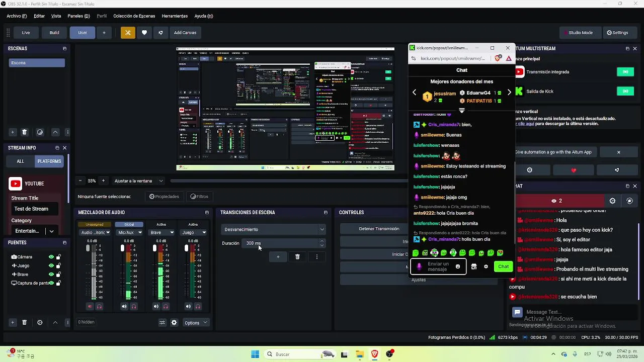Screen dimensions: 644x362
Task: Open Mic/Aux channel dropdown
Action: [130, 233]
